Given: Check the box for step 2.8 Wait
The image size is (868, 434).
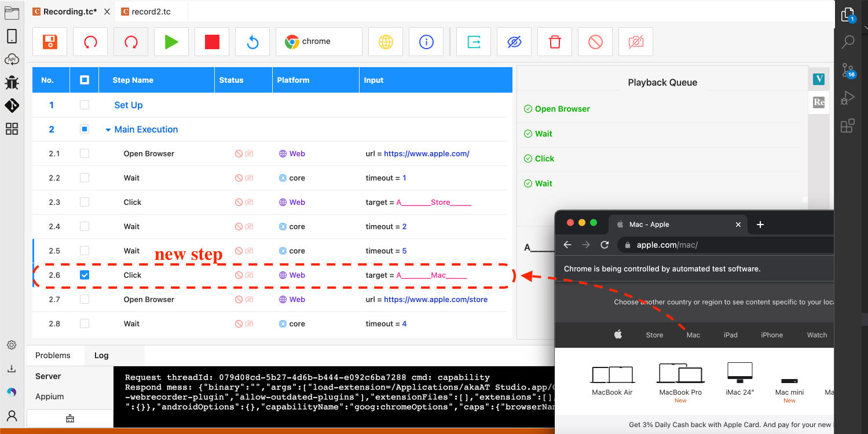Looking at the screenshot, I should [85, 323].
